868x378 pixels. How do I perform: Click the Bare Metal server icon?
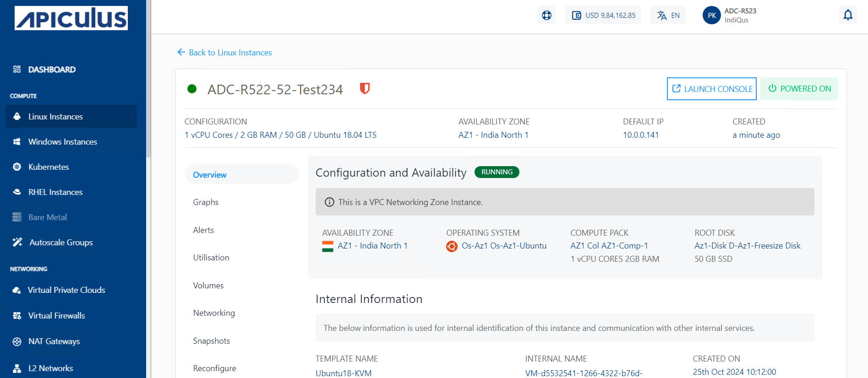point(17,217)
